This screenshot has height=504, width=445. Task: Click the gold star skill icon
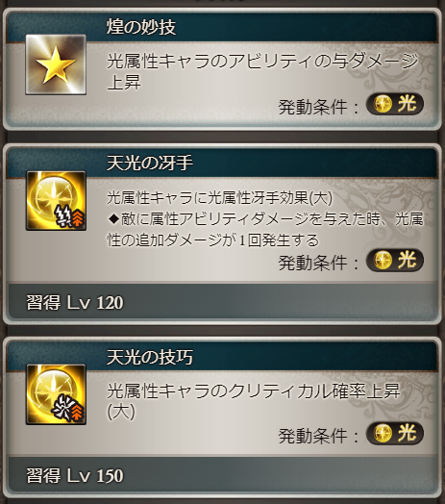(56, 64)
